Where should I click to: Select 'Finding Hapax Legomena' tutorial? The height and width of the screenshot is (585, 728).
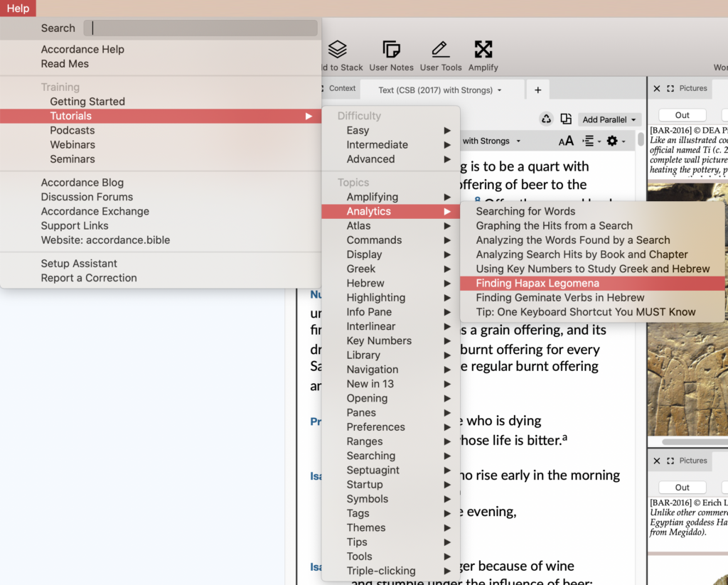point(592,283)
